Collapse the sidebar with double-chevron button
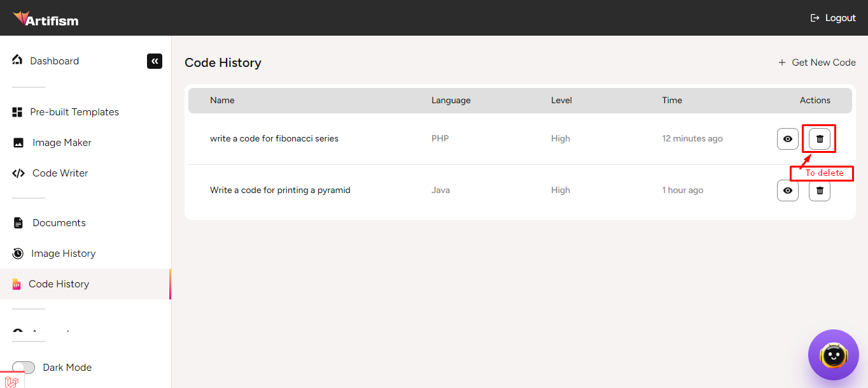 (155, 61)
